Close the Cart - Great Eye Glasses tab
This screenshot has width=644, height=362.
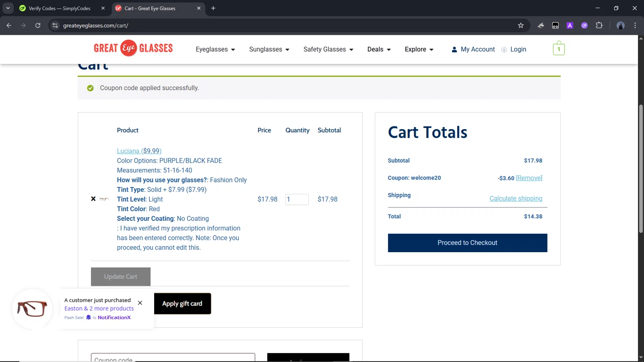199,8
